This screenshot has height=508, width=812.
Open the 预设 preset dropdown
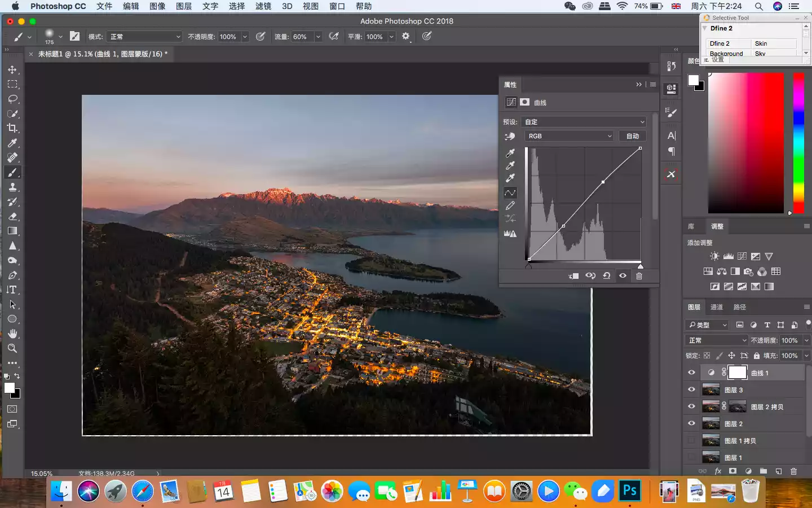[584, 122]
